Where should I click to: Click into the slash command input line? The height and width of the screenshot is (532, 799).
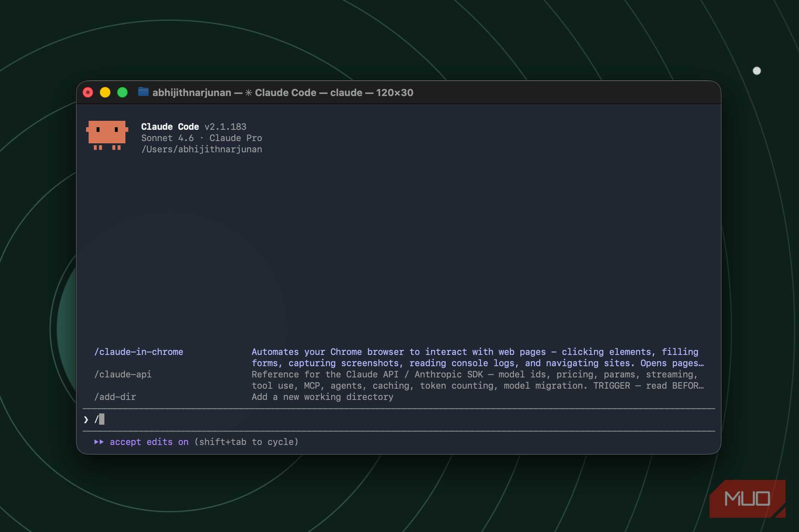(399, 419)
